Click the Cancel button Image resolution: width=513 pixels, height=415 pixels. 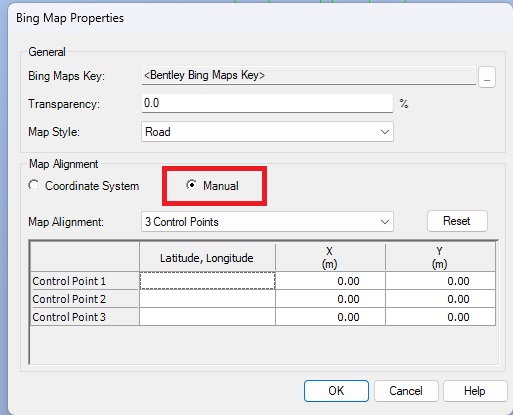(406, 391)
